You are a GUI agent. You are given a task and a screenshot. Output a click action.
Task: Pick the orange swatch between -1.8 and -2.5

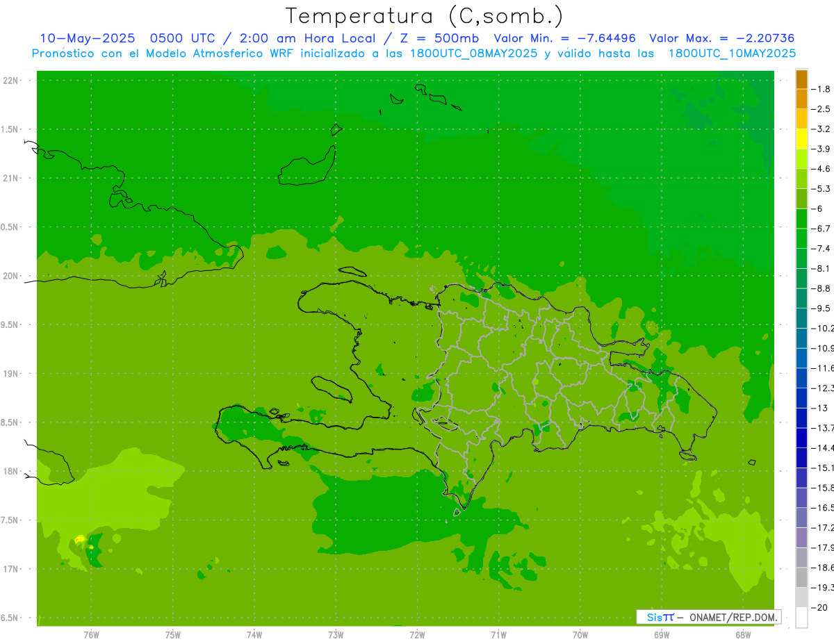pyautogui.click(x=801, y=99)
